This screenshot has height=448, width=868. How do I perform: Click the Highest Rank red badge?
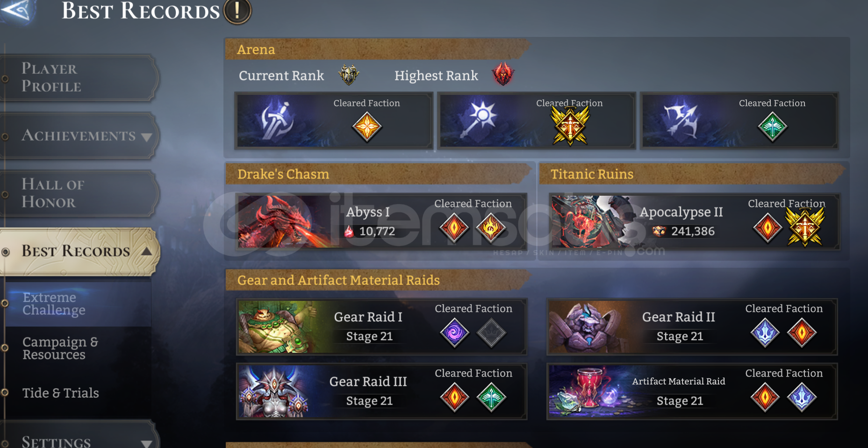pyautogui.click(x=503, y=74)
